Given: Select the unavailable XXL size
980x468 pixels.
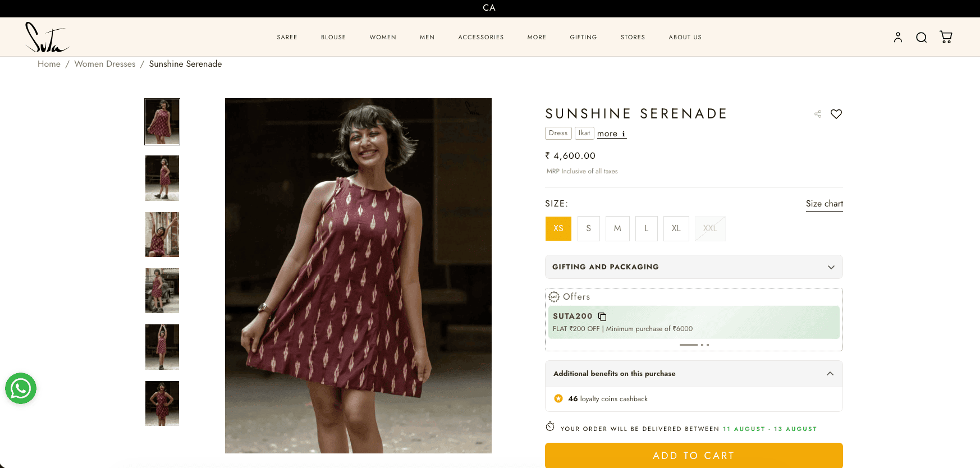Looking at the screenshot, I should click(710, 228).
